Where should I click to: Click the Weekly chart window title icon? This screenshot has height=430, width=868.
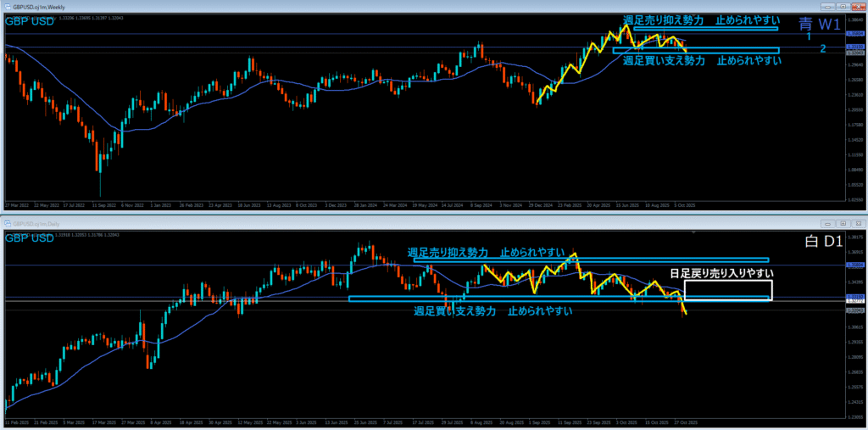point(6,5)
